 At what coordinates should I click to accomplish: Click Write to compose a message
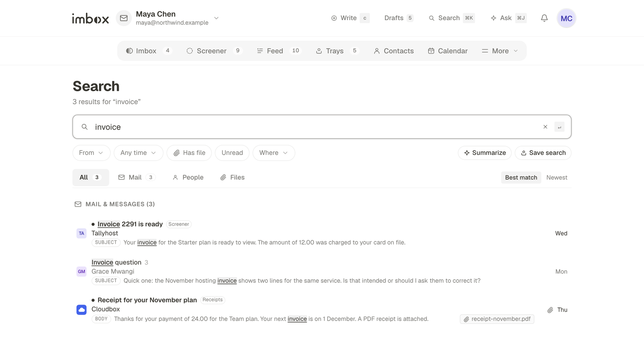click(x=350, y=18)
